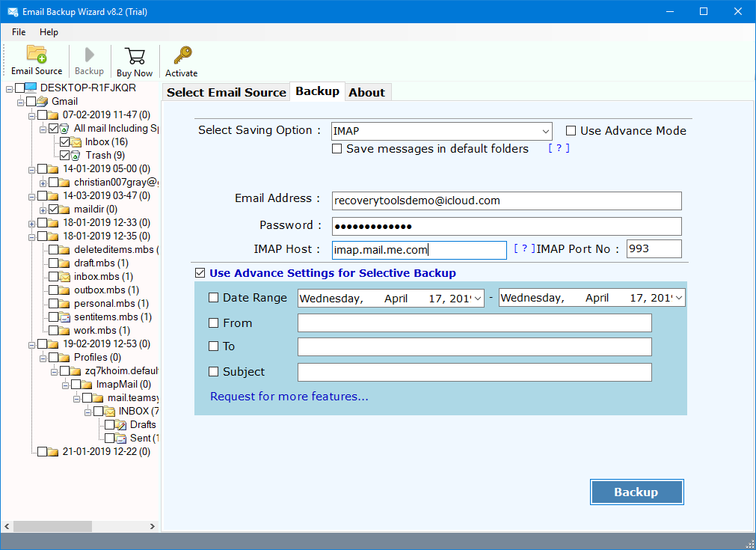The image size is (756, 550).
Task: Open the File menu
Action: point(19,32)
